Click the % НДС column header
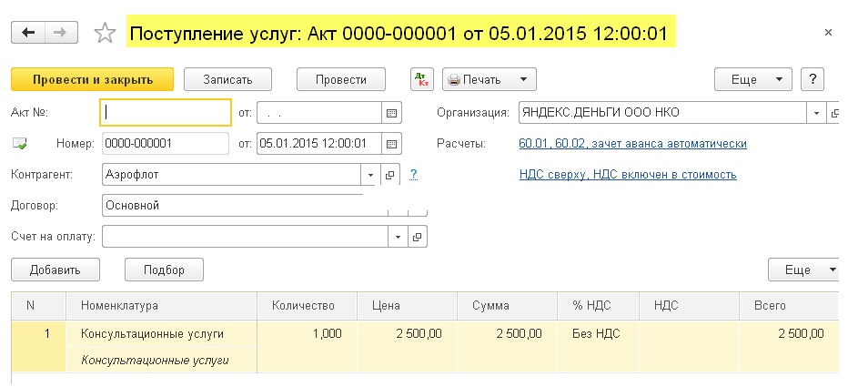868x387 pixels. pos(598,306)
